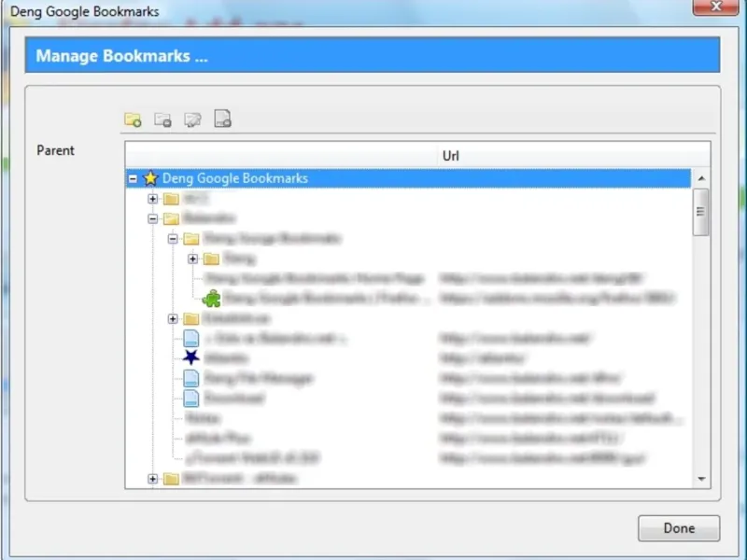Screen dimensions: 747x560
Task: Select the green puzzle piece bookmark icon
Action: tap(212, 298)
